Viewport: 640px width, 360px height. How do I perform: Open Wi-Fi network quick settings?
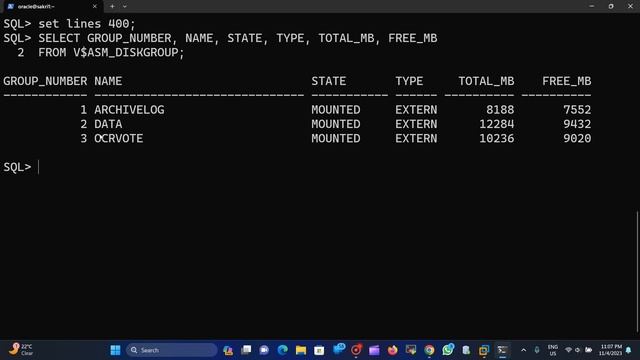point(568,350)
